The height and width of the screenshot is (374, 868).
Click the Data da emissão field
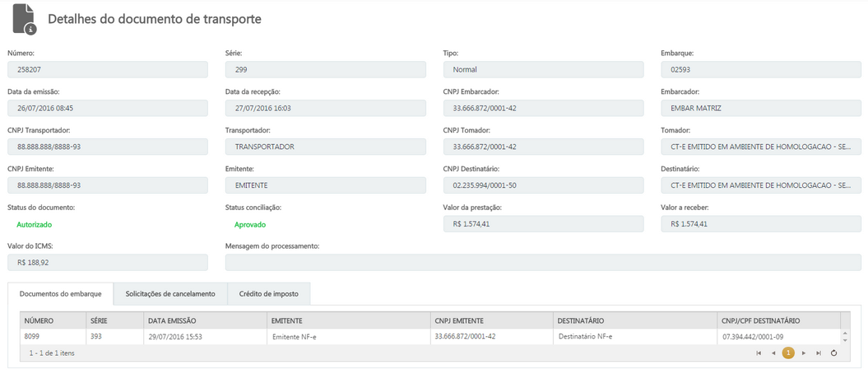pyautogui.click(x=108, y=108)
